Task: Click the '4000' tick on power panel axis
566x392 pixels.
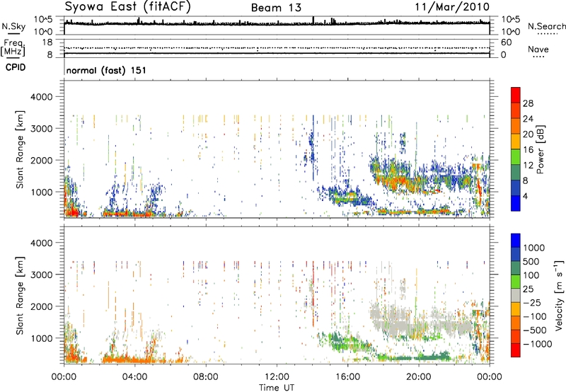Action: [x=41, y=97]
